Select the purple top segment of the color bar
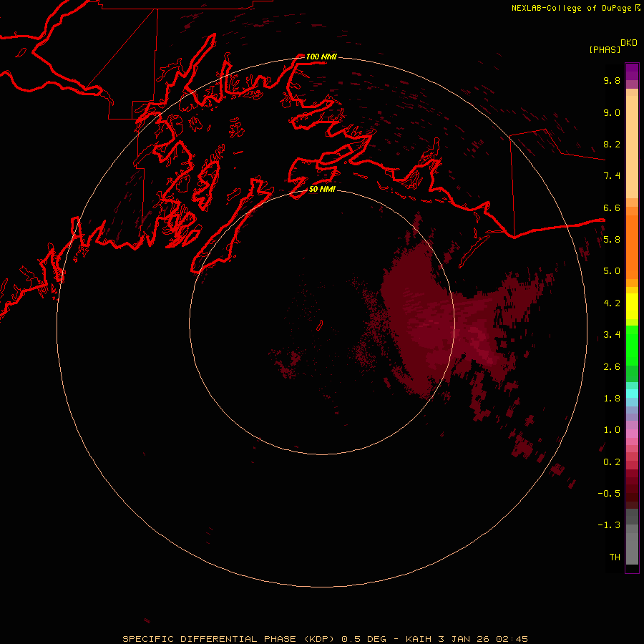The height and width of the screenshot is (644, 644). tap(632, 72)
